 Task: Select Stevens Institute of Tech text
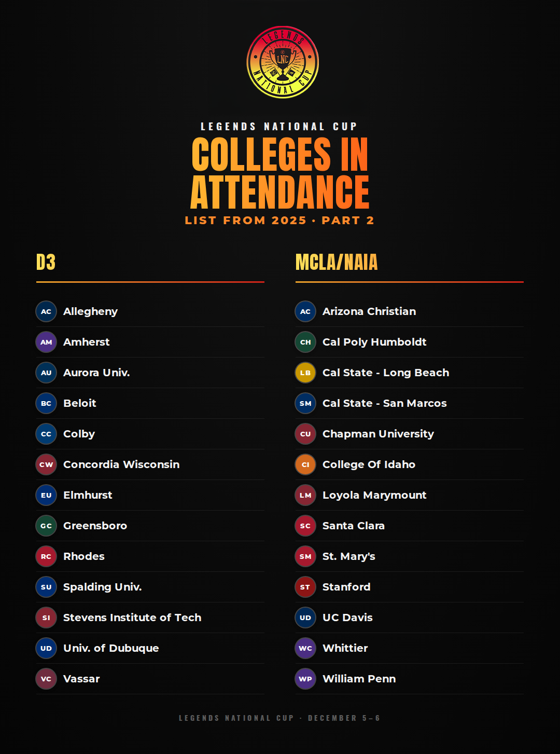point(132,618)
